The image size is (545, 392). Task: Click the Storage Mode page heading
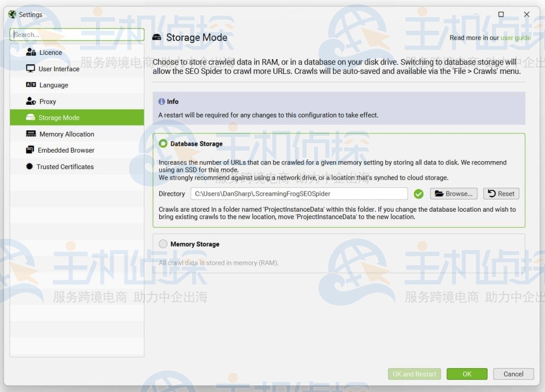tap(197, 38)
